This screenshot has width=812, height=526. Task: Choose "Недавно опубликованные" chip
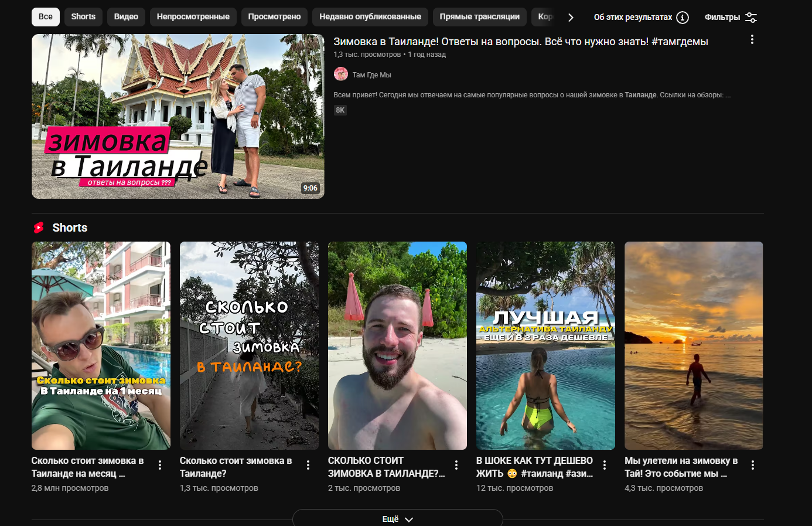(x=370, y=17)
